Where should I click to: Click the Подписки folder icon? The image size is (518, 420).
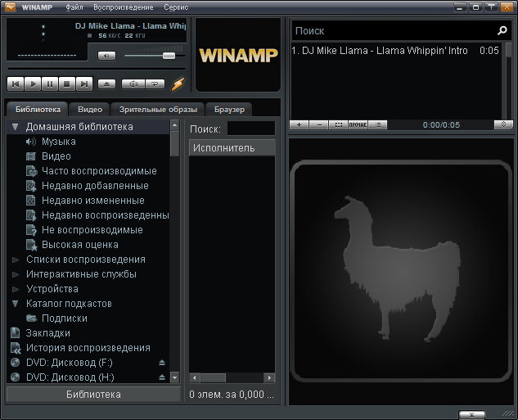pyautogui.click(x=31, y=318)
